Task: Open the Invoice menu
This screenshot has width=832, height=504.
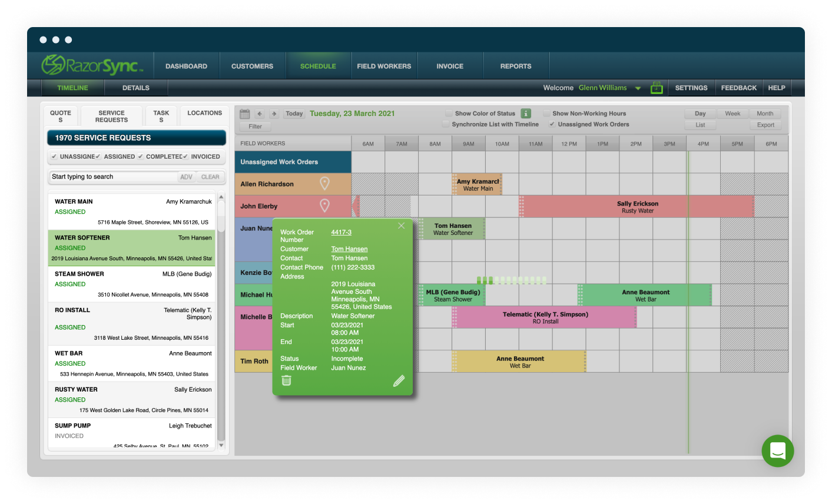Action: click(x=450, y=66)
